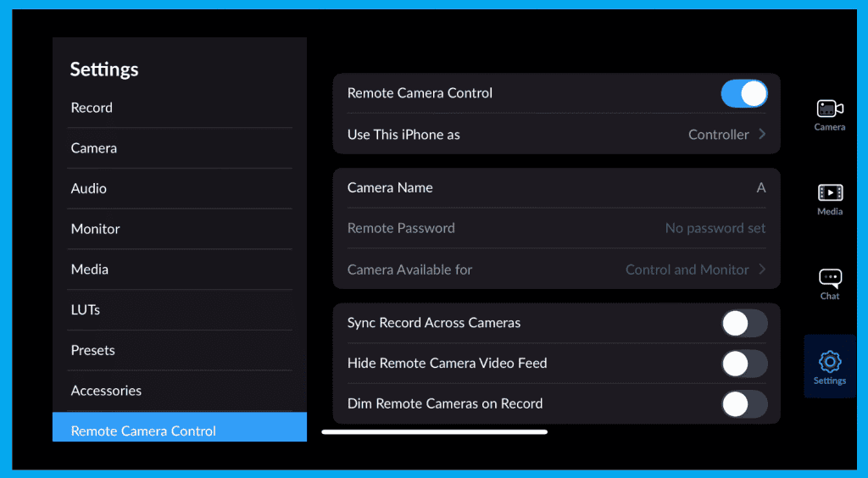Open the Camera Available for chevron

click(762, 270)
